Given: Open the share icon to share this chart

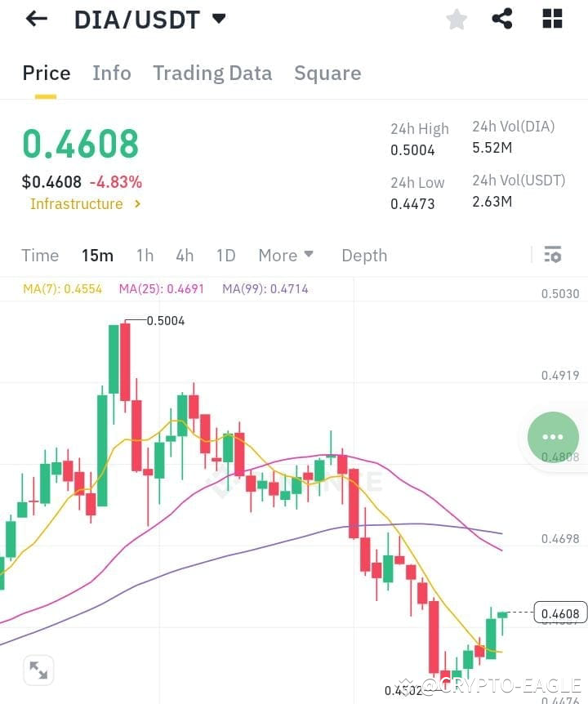Looking at the screenshot, I should click(503, 20).
